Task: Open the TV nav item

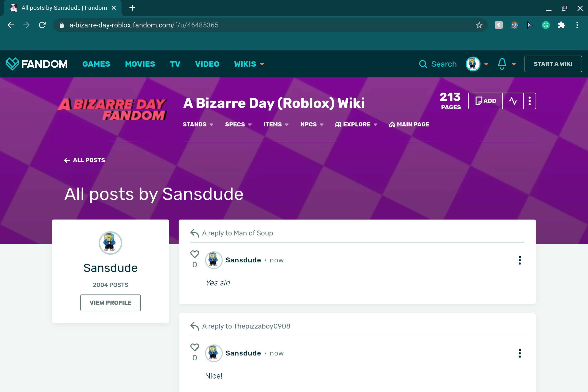Action: pyautogui.click(x=175, y=64)
